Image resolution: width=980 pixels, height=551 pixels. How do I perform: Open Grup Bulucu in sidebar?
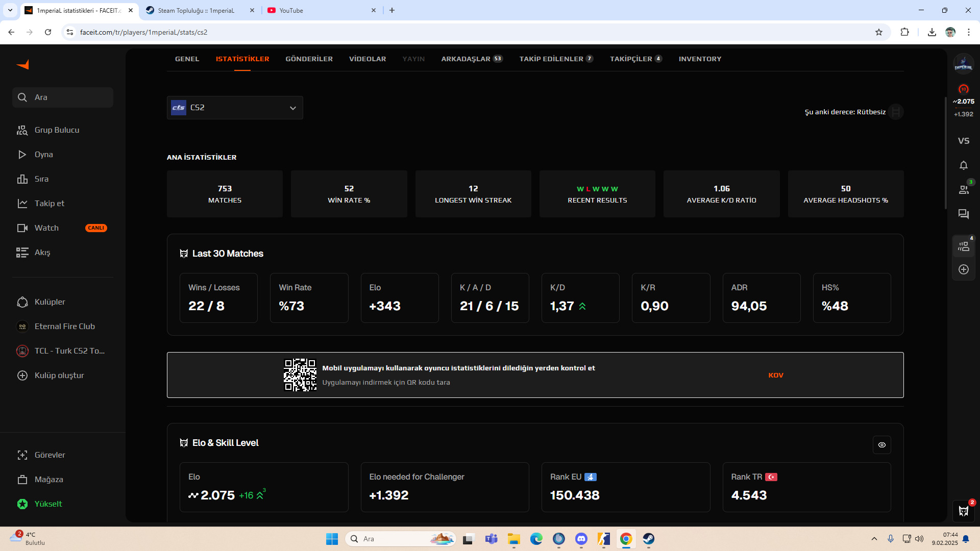[x=57, y=130]
